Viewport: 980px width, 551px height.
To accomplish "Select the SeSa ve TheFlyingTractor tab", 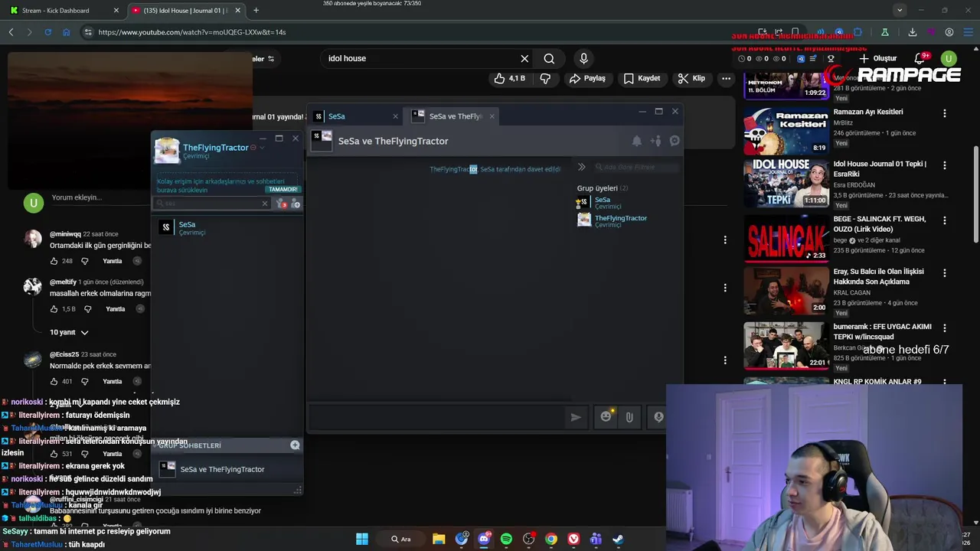I will pyautogui.click(x=449, y=116).
